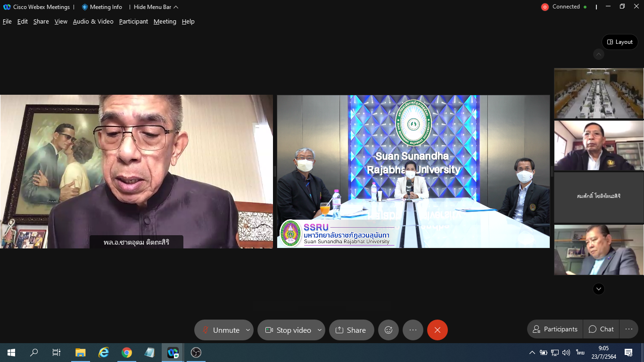
Task: Select the conference room video thumbnail
Action: coord(598,93)
